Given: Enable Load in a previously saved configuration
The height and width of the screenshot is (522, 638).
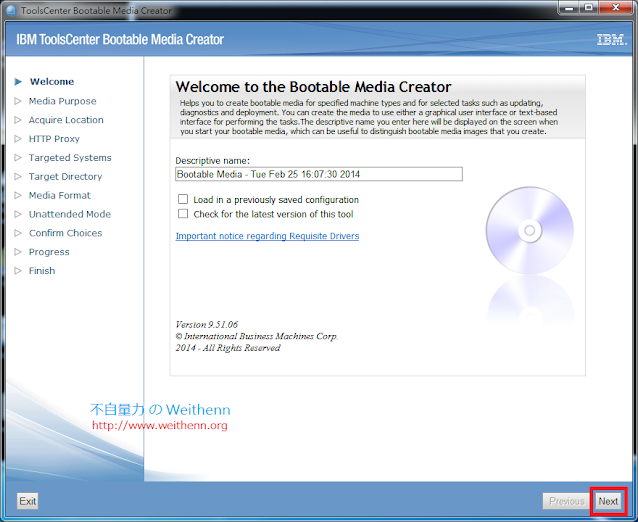Looking at the screenshot, I should (x=183, y=199).
